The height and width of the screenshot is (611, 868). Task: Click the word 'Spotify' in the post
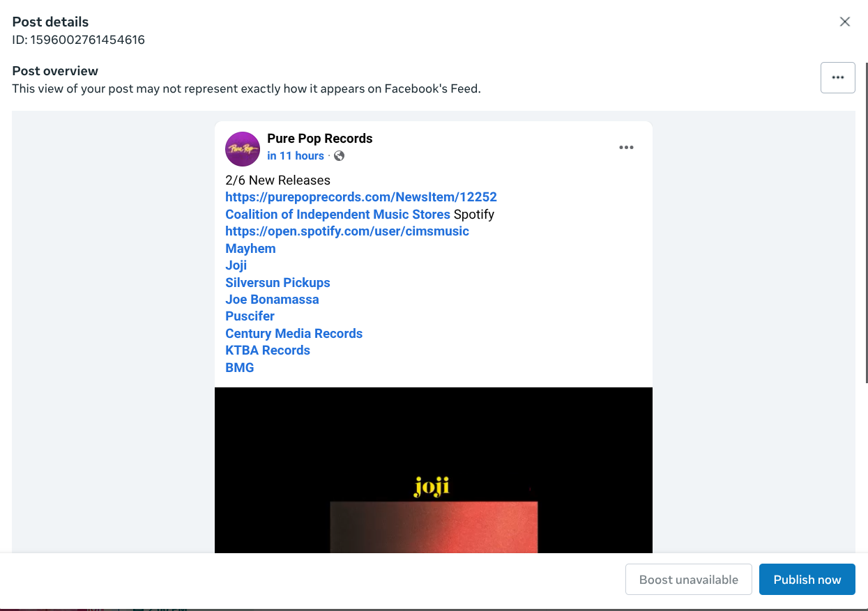474,215
